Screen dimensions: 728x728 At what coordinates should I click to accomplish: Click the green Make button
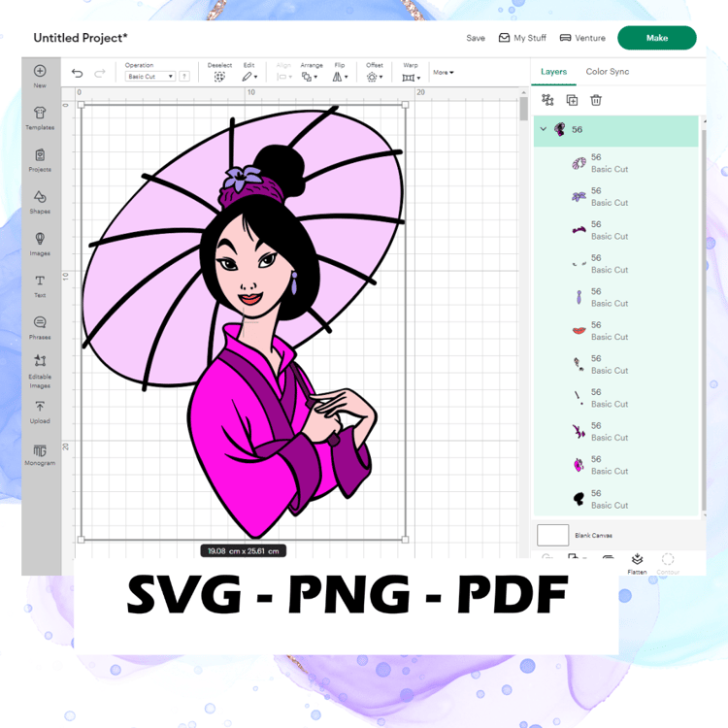point(656,38)
